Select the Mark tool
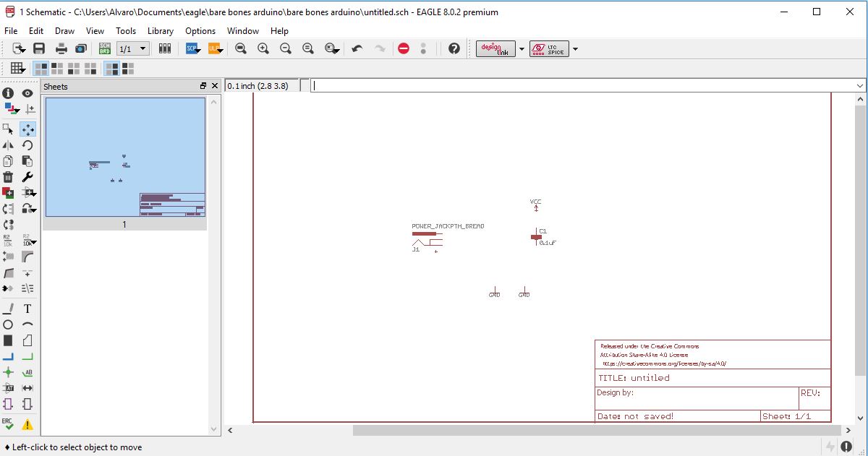The image size is (868, 456). [30, 109]
